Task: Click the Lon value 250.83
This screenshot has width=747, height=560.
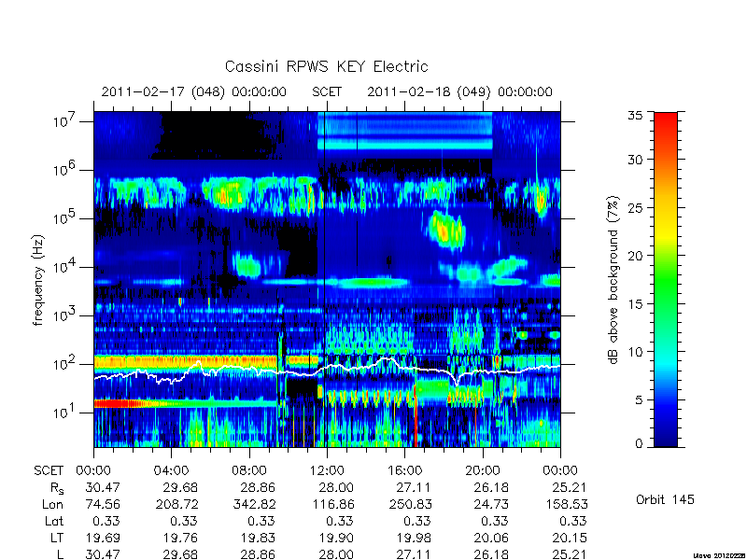Action: (x=411, y=504)
